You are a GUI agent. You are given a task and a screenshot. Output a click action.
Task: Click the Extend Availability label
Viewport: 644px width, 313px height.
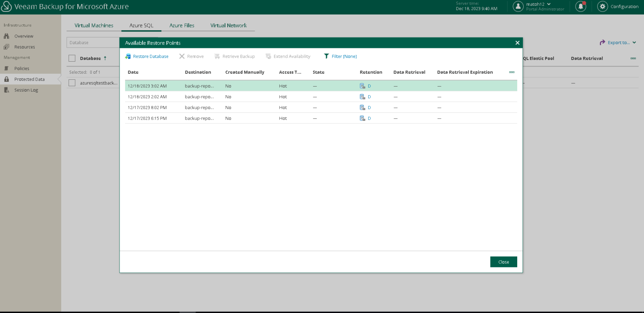292,56
